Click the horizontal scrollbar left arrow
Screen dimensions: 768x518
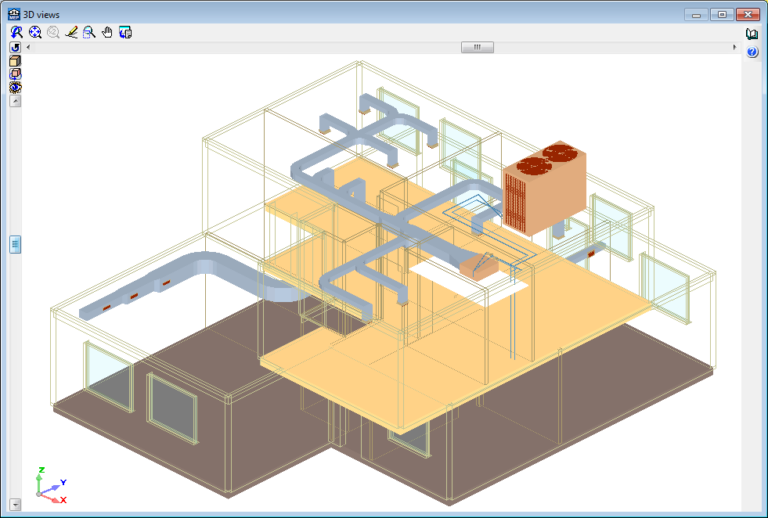(28, 47)
